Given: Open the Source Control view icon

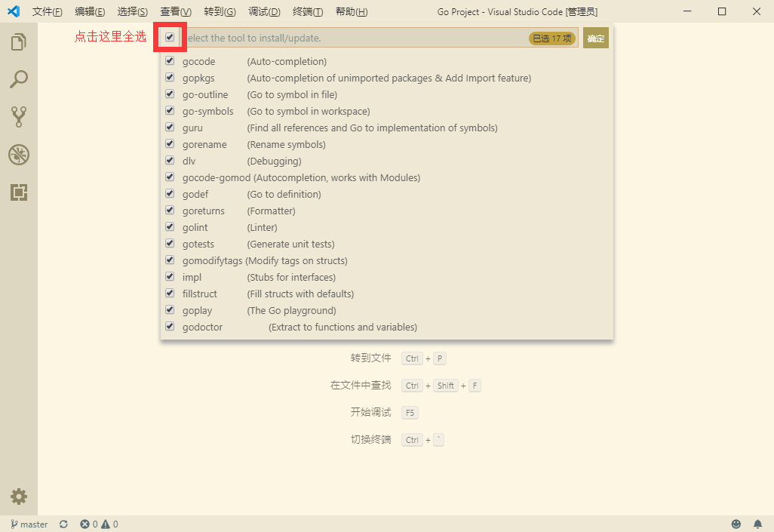Looking at the screenshot, I should pos(19,116).
